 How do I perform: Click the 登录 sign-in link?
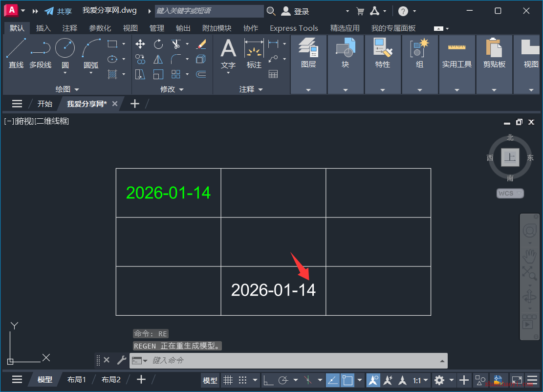tap(300, 11)
